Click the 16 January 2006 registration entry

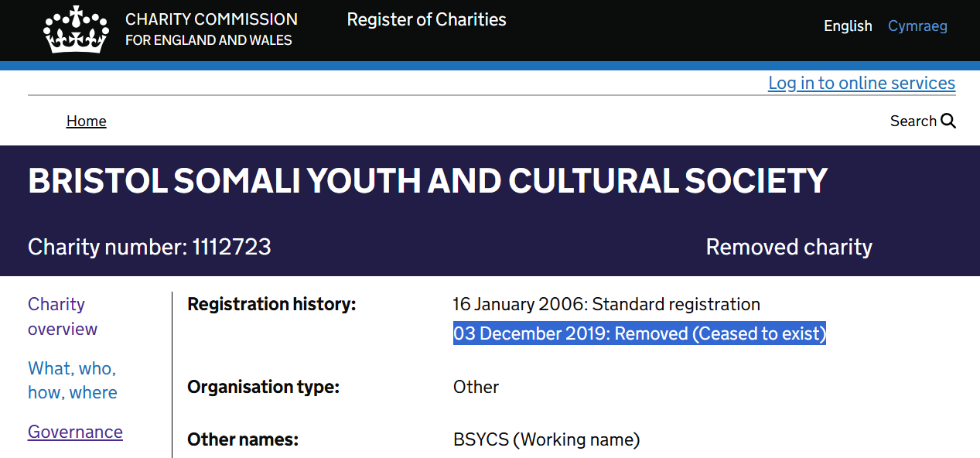(606, 304)
